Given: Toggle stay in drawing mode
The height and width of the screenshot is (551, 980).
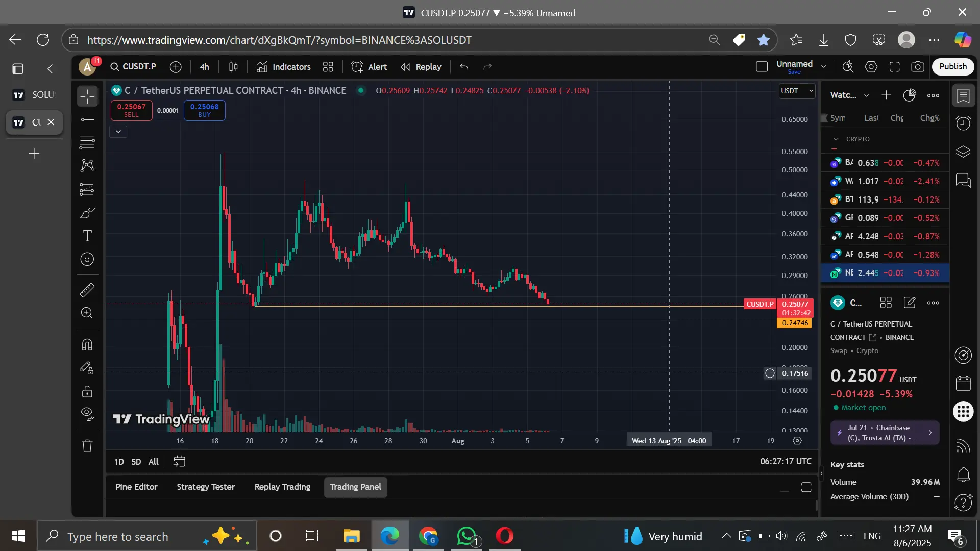Looking at the screenshot, I should click(87, 368).
